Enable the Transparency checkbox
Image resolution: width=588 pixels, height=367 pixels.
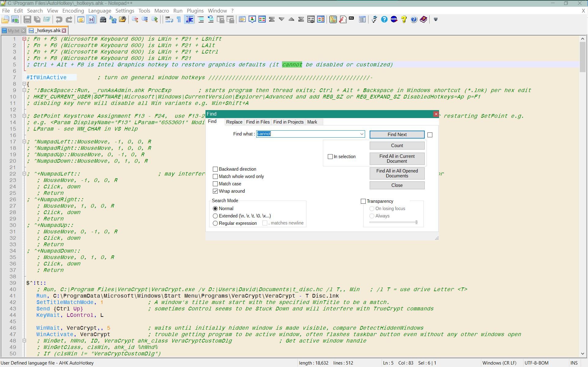pos(363,201)
